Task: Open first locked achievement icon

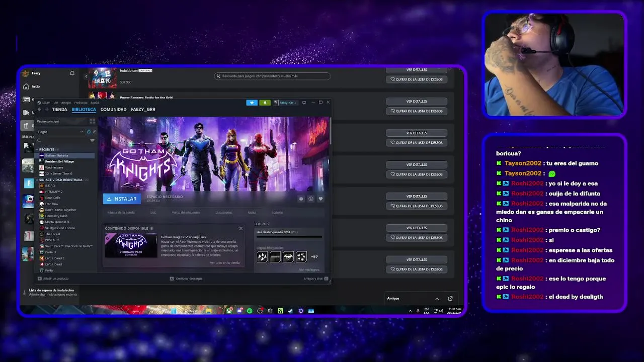Action: click(262, 257)
